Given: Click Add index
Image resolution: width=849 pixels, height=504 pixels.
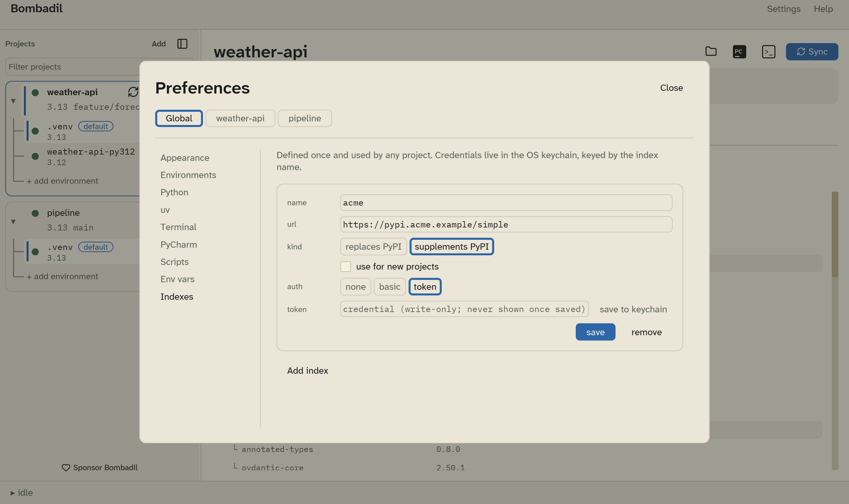Looking at the screenshot, I should point(308,370).
